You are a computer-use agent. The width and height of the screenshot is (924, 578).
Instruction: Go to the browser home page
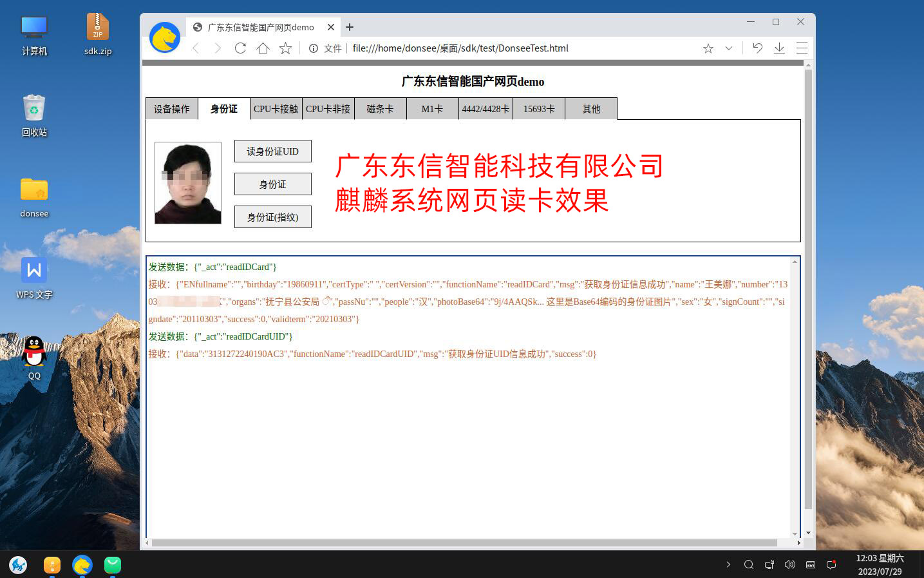(x=262, y=48)
